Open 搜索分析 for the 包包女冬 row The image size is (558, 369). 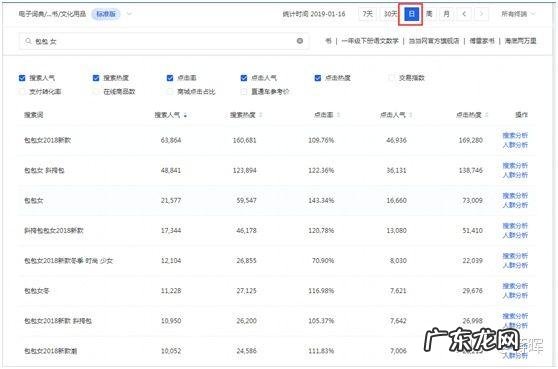click(x=515, y=286)
